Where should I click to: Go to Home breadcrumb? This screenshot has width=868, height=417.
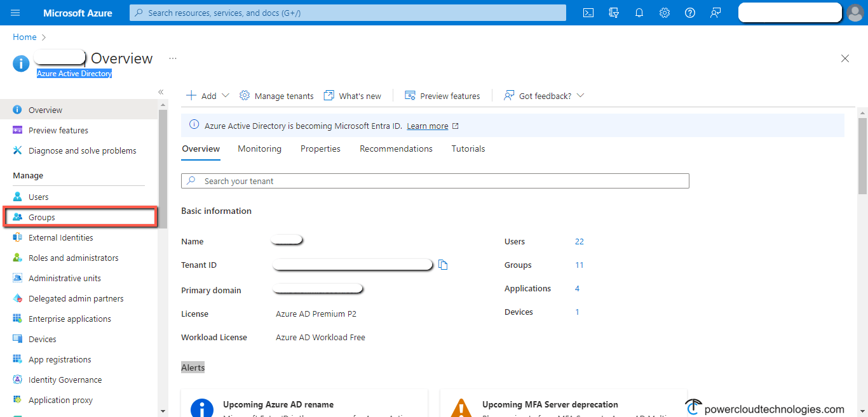(x=25, y=37)
